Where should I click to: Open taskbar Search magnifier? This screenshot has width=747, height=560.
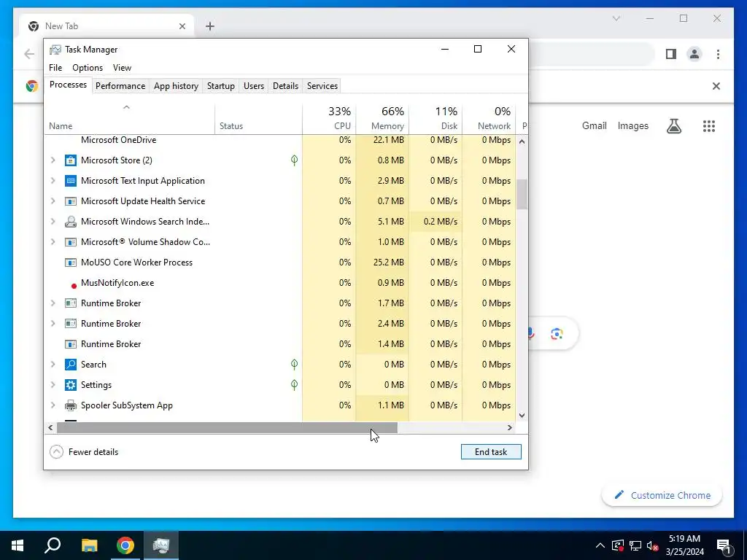(53, 545)
